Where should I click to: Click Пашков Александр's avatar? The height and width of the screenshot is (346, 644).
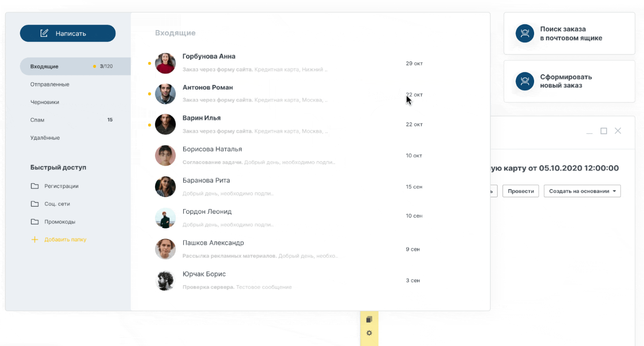(x=166, y=249)
